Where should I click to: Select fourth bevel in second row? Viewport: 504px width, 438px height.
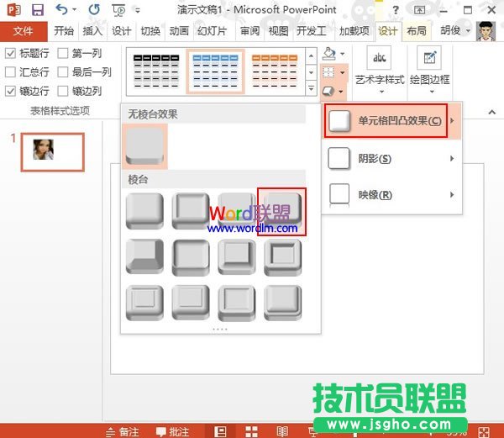(x=283, y=257)
